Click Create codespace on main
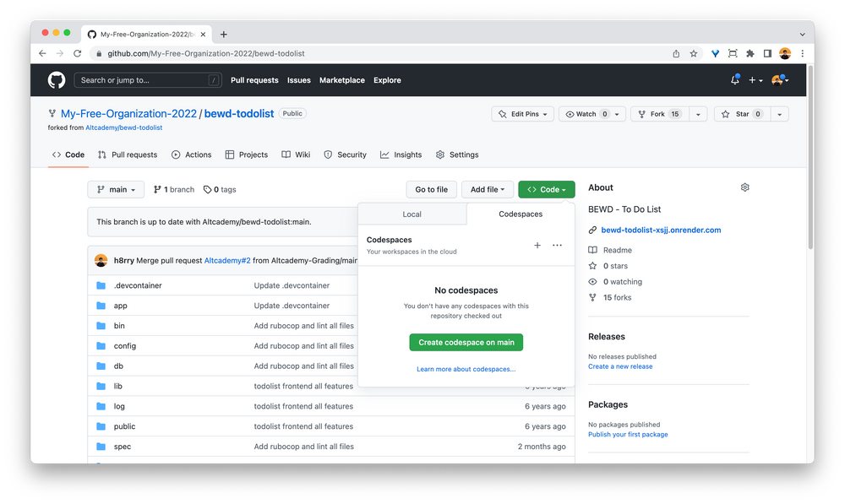845x504 pixels. 466,342
